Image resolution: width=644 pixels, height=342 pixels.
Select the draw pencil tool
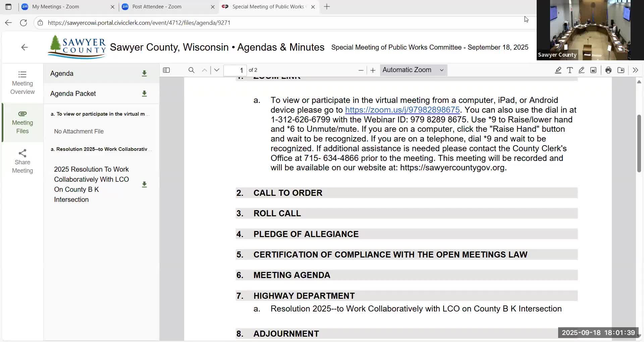(581, 70)
